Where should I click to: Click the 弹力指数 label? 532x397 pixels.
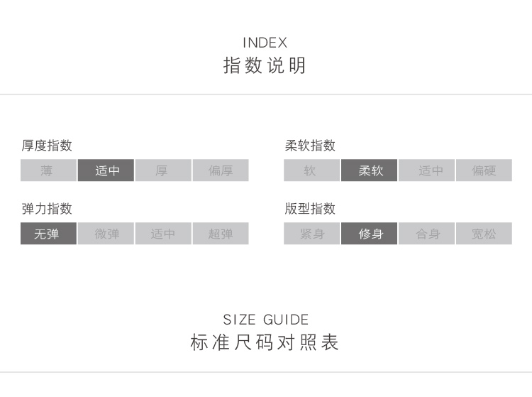[47, 209]
